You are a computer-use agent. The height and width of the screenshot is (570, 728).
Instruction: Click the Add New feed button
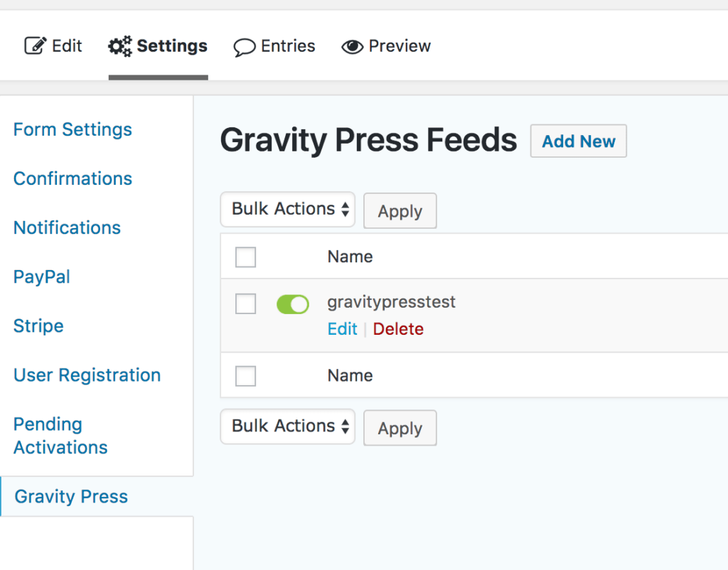pos(579,141)
